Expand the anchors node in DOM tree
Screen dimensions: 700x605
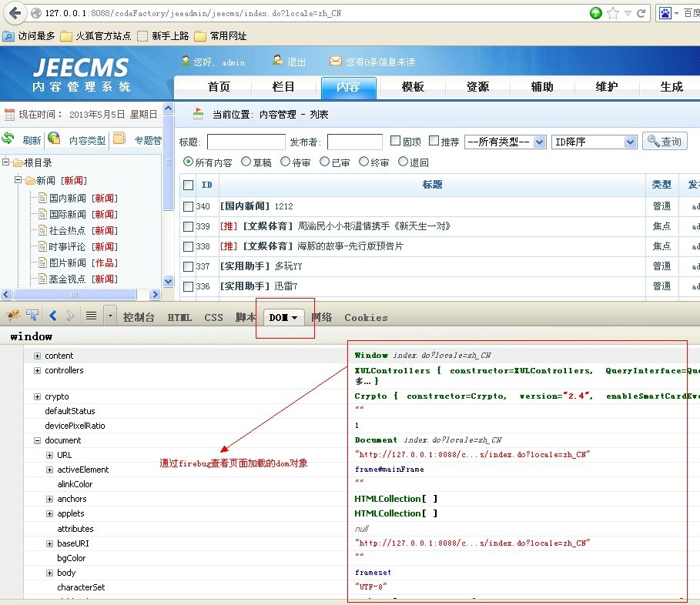[49, 500]
